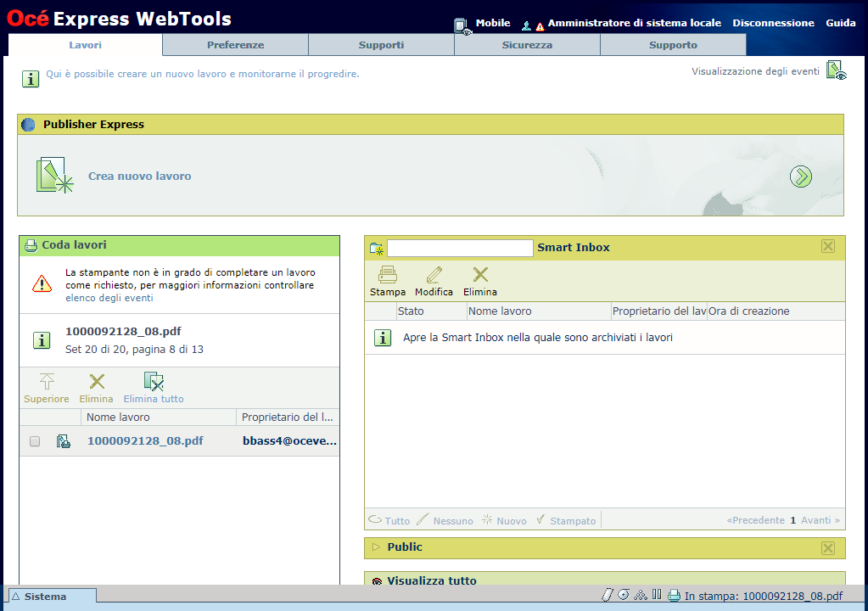This screenshot has width=868, height=611.
Task: Sort by Nome lavoro in Smart Inbox
Action: [539, 311]
